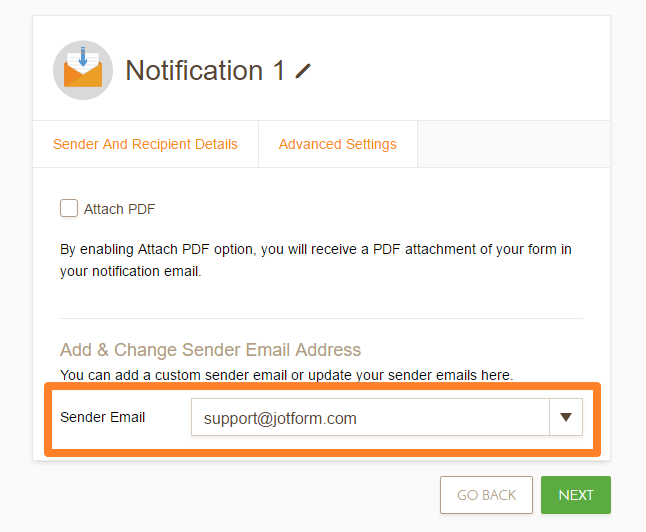Switch to the Advanced Settings tab
This screenshot has width=646, height=532.
337,144
